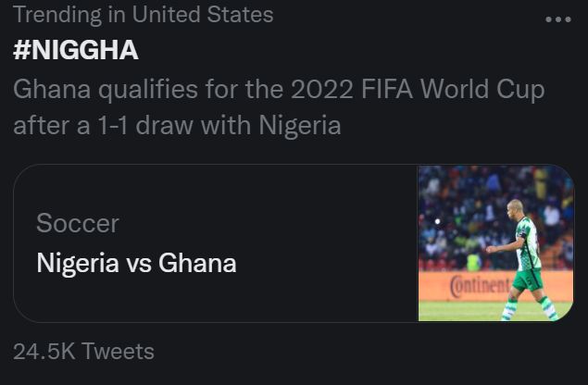Image resolution: width=588 pixels, height=385 pixels.
Task: Open the "Nigeria vs Ghana" event title
Action: tap(136, 264)
